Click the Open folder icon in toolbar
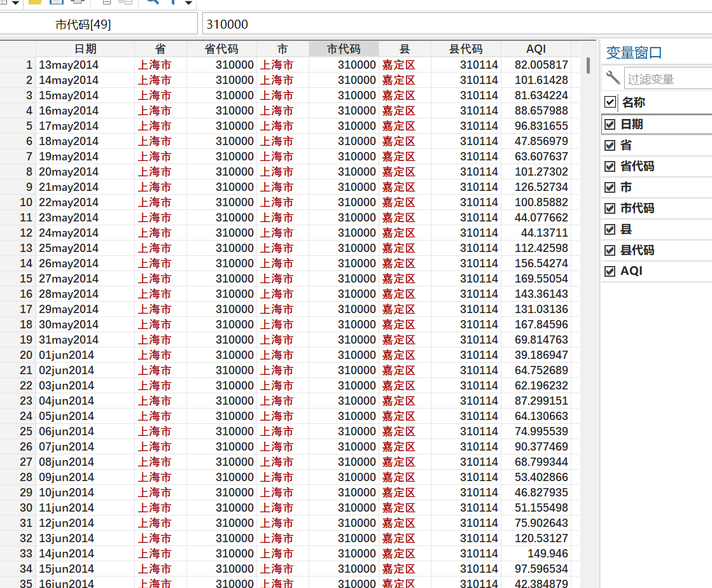This screenshot has width=712, height=588. pyautogui.click(x=36, y=2)
